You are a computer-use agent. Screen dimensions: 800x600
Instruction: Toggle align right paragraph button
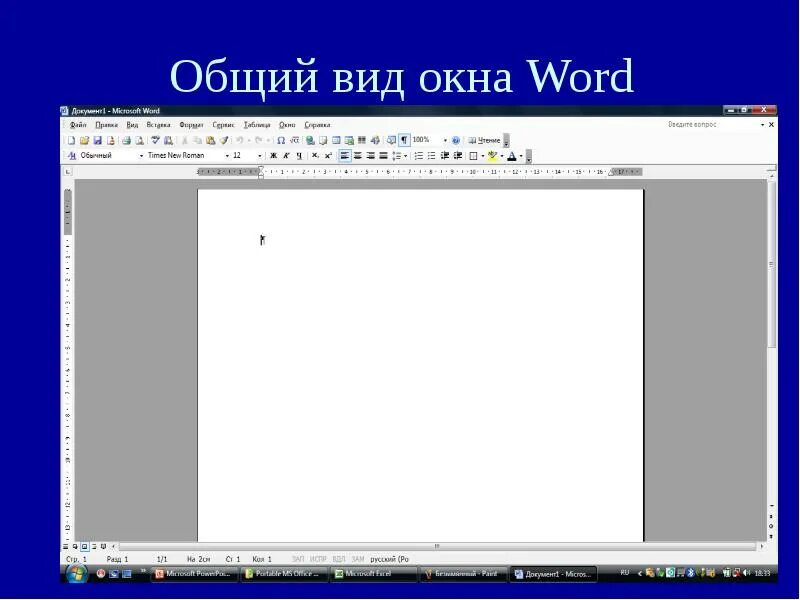(x=370, y=156)
